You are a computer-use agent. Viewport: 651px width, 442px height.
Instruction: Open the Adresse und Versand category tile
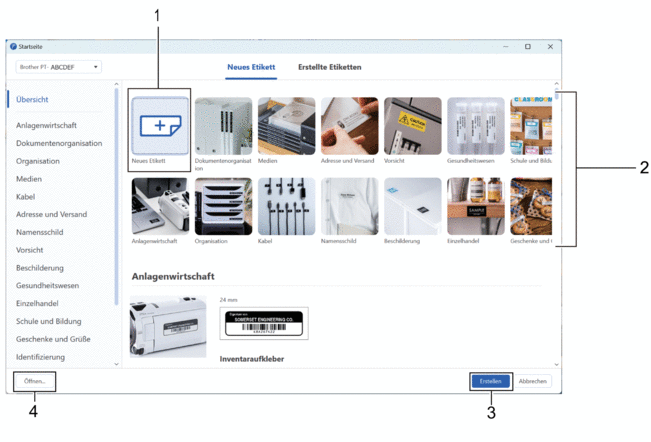349,126
